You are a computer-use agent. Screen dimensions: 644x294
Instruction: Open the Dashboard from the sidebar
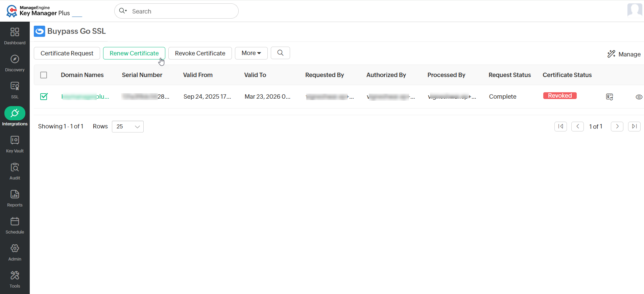[x=15, y=35]
